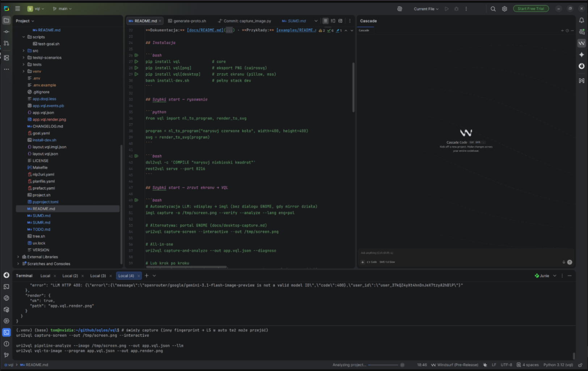Open the Current File run configuration dropdown
Image resolution: width=588 pixels, height=371 pixels.
pos(426,9)
